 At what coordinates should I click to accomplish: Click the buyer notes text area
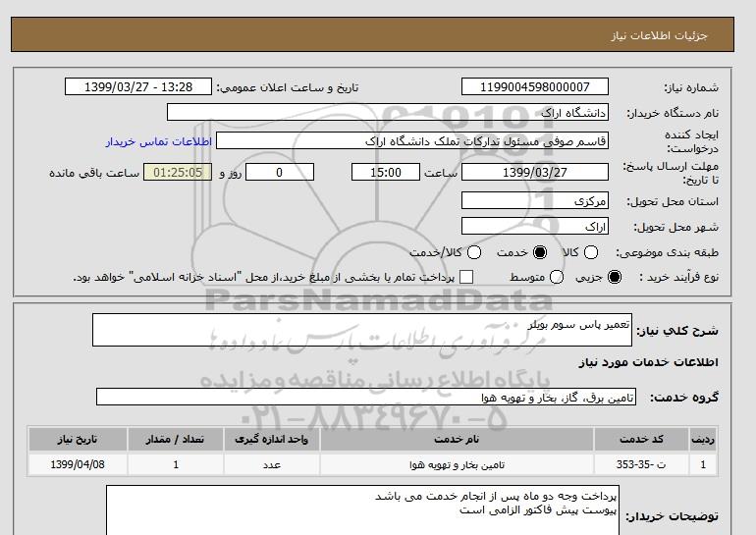(x=362, y=510)
